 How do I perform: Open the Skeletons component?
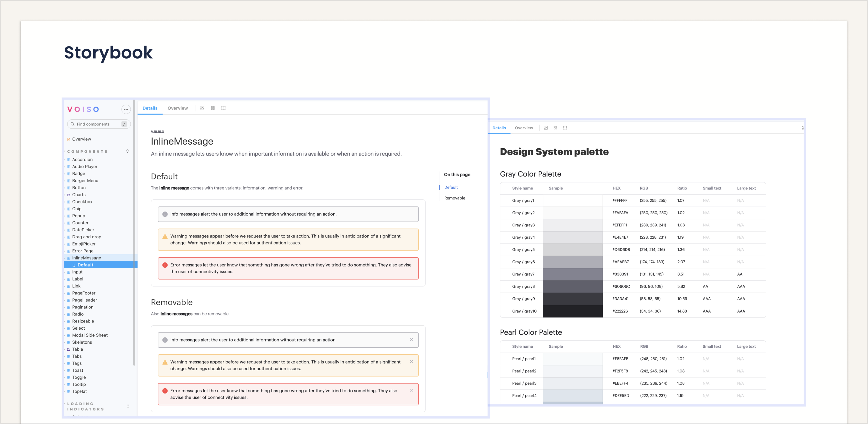tap(82, 342)
